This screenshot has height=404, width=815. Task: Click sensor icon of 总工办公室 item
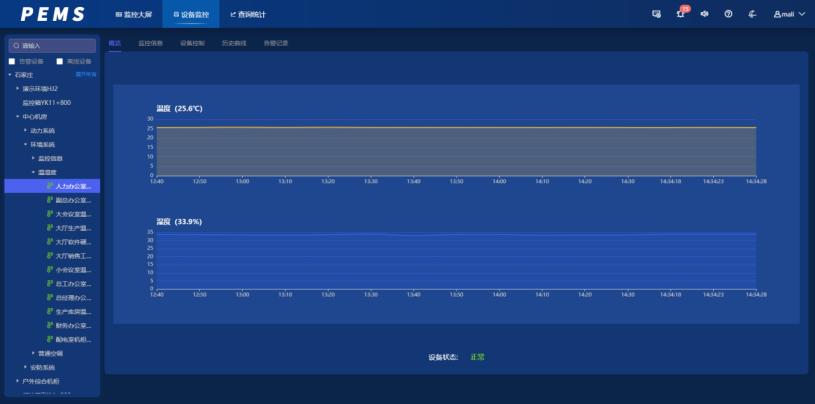(x=50, y=284)
